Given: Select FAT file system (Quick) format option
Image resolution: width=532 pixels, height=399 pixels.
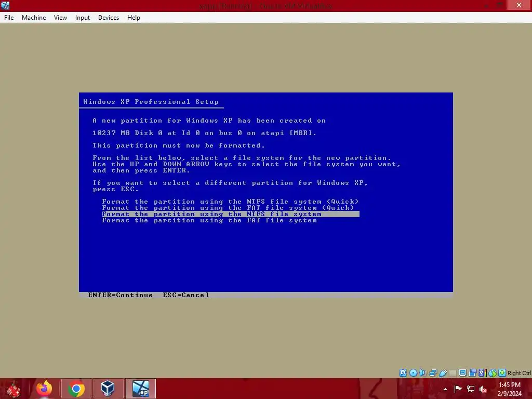Looking at the screenshot, I should [228, 208].
